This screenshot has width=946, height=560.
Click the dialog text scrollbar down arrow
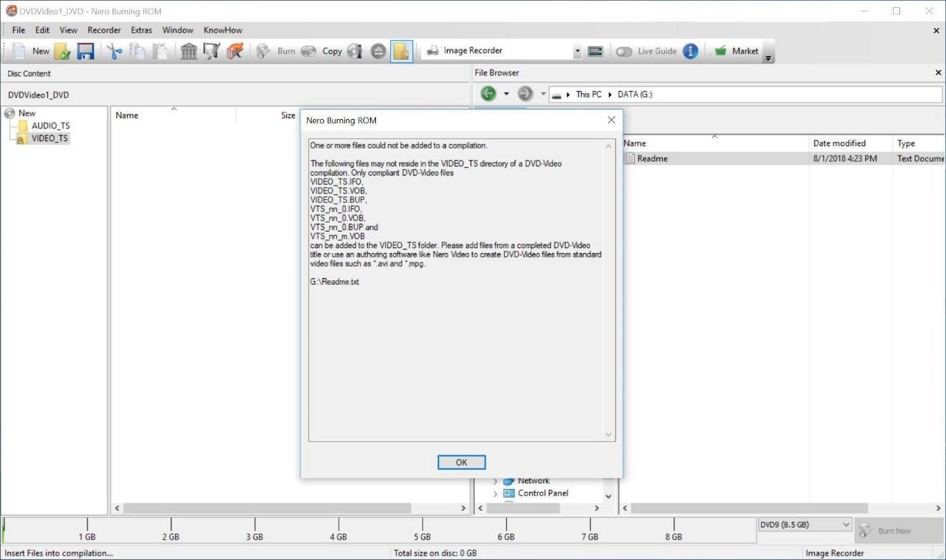pos(609,435)
